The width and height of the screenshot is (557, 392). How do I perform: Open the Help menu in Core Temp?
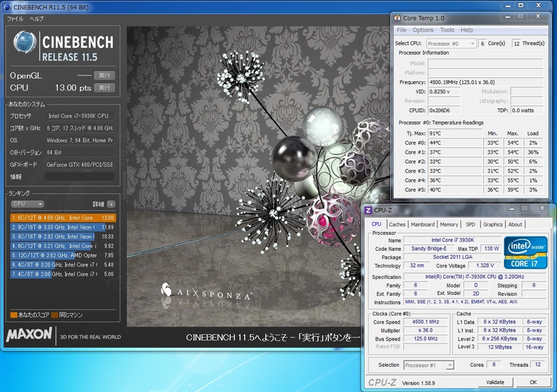click(x=467, y=30)
